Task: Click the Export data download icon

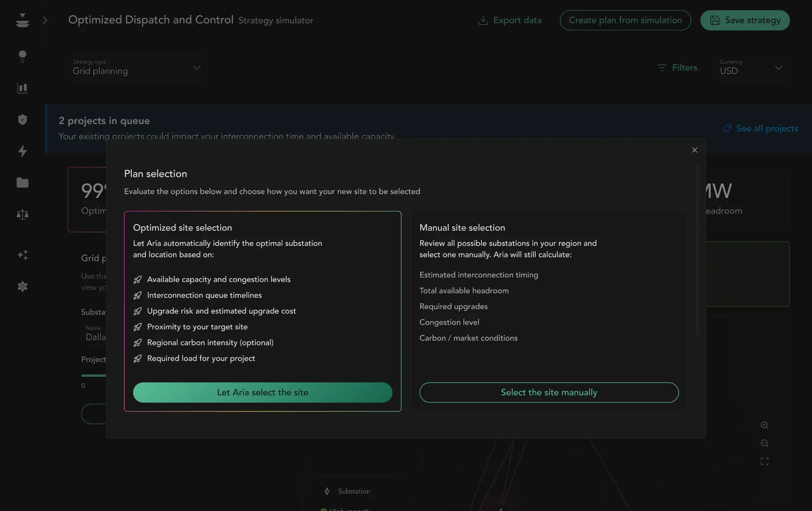Action: 483,20
